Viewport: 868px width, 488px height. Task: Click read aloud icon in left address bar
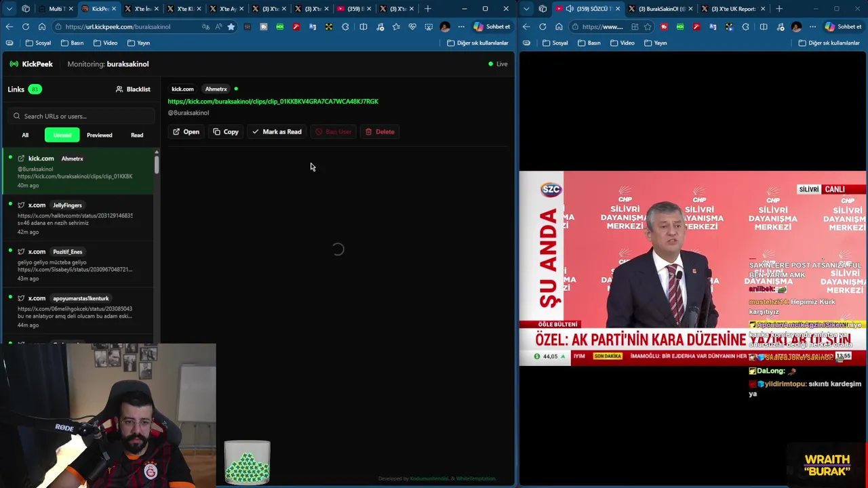[x=218, y=26]
